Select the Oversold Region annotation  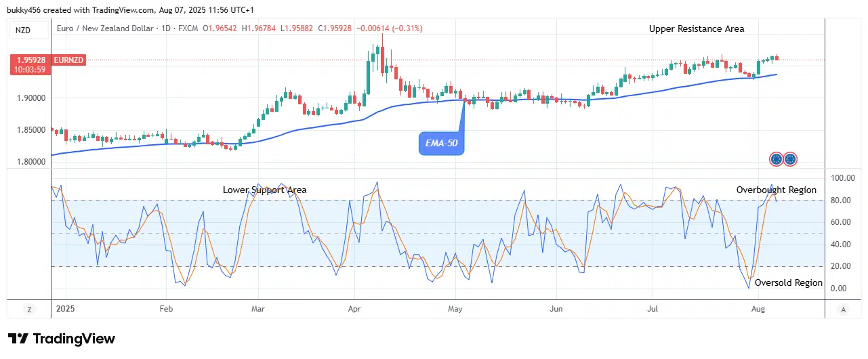(789, 282)
